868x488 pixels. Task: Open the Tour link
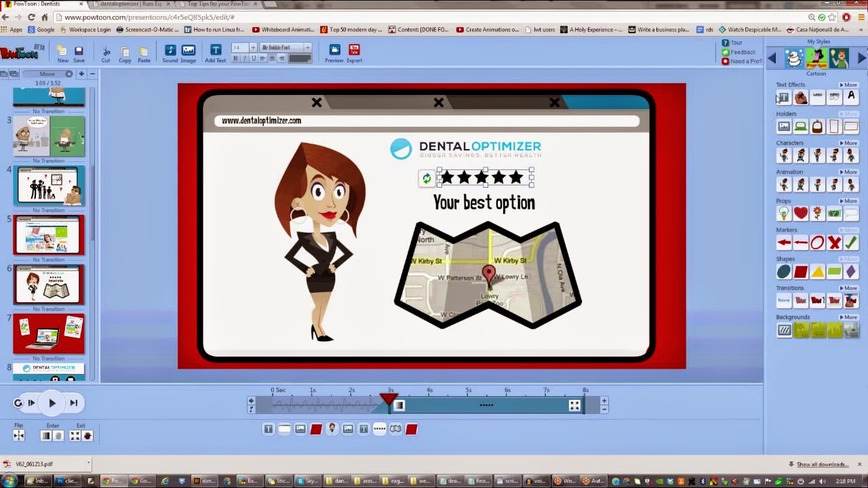732,43
